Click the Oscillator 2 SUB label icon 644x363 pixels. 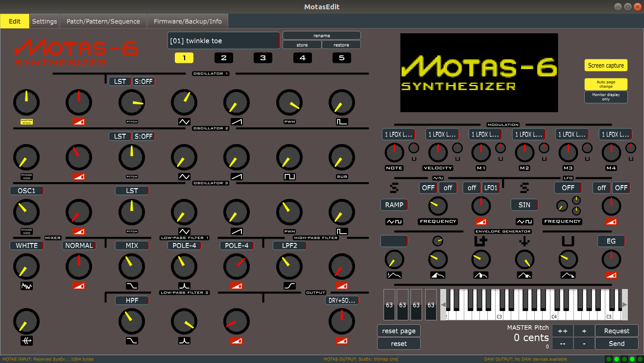point(342,176)
